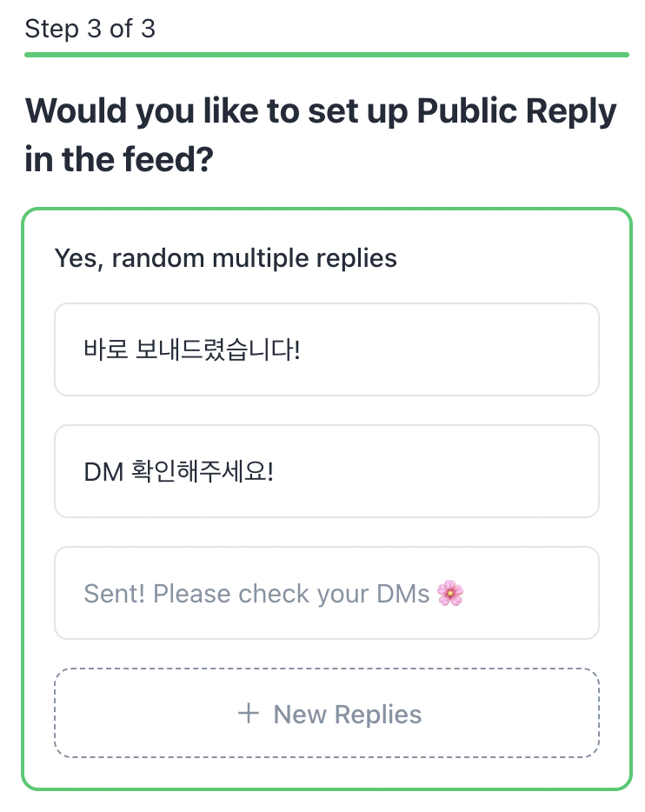Image resolution: width=645 pixels, height=812 pixels.
Task: Add a reply with the New Replies button
Action: click(x=327, y=714)
